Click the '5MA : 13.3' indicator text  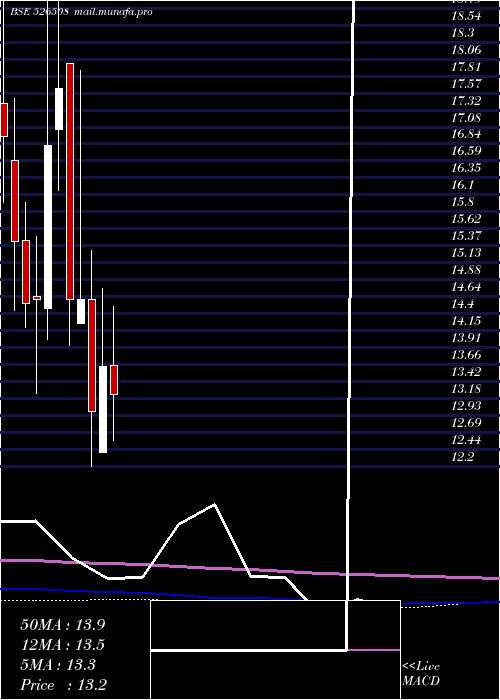[58, 665]
